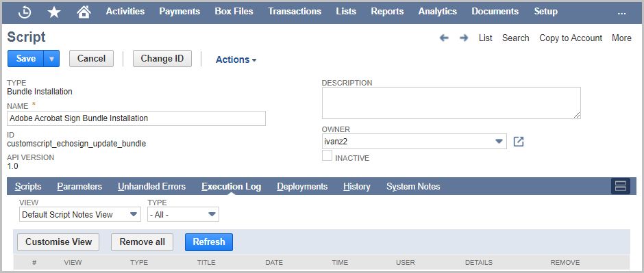Open the Activities menu

pos(125,12)
